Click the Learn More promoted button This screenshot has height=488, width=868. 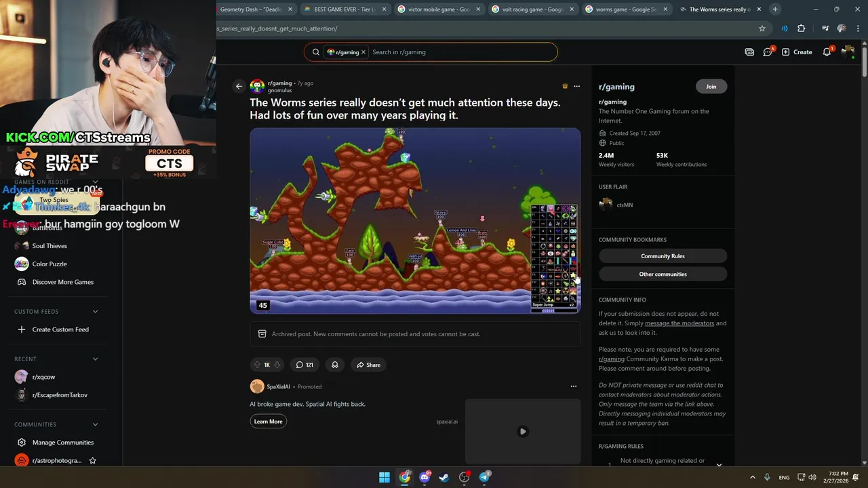pyautogui.click(x=268, y=422)
